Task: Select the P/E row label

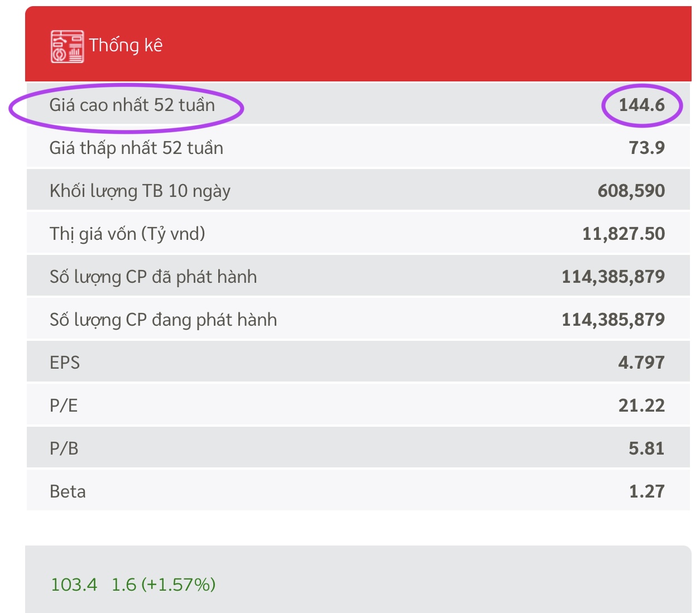Action: click(64, 406)
